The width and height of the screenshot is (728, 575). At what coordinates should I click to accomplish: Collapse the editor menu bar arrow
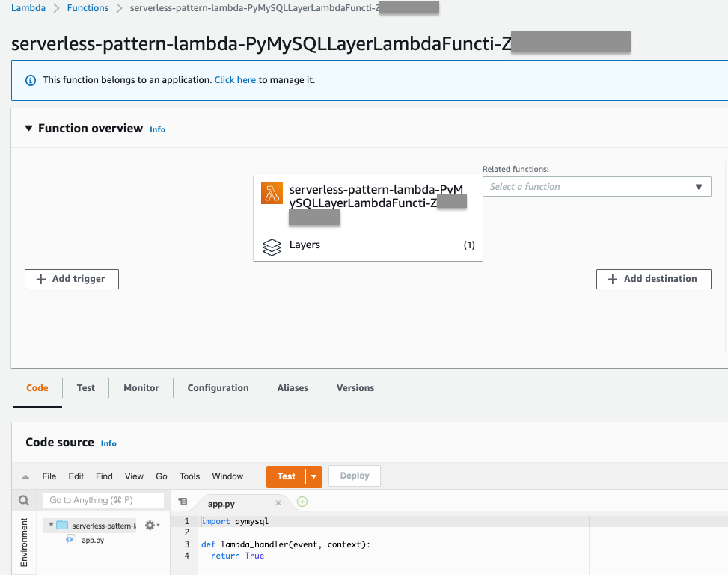(25, 476)
